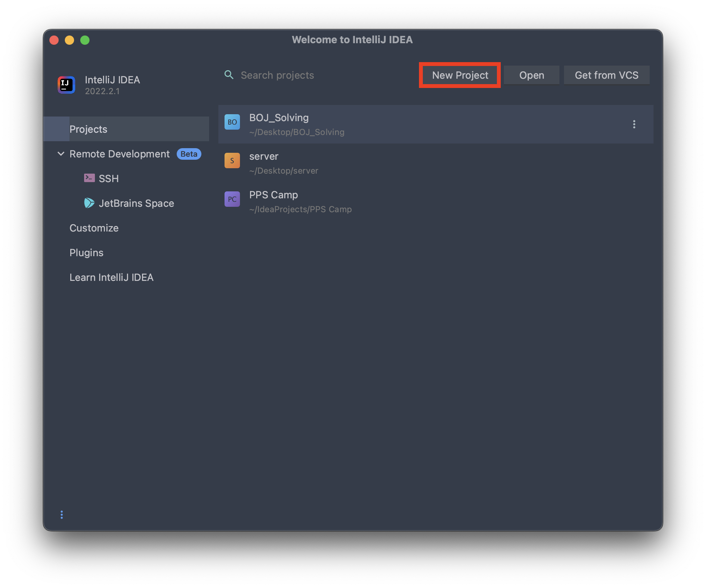Select the Projects tab
The width and height of the screenshot is (706, 588).
point(126,129)
